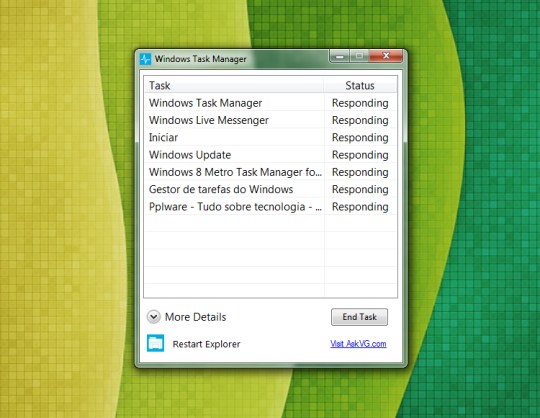Expand More Details with the chevron
The height and width of the screenshot is (418, 540).
click(153, 317)
